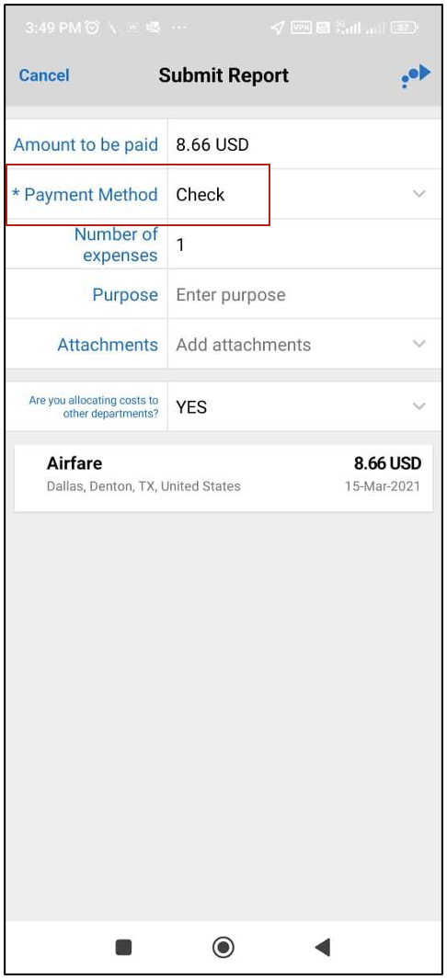Screen dimensions: 447x980
Task: Tap Add attachments text
Action: (243, 345)
